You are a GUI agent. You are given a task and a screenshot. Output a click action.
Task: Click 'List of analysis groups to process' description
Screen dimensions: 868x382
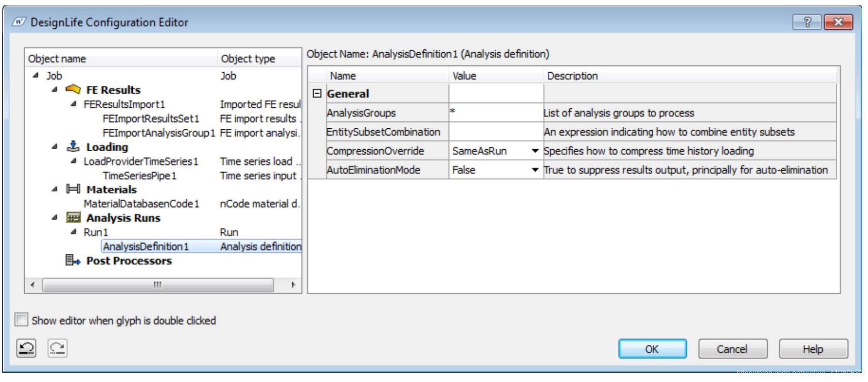619,113
